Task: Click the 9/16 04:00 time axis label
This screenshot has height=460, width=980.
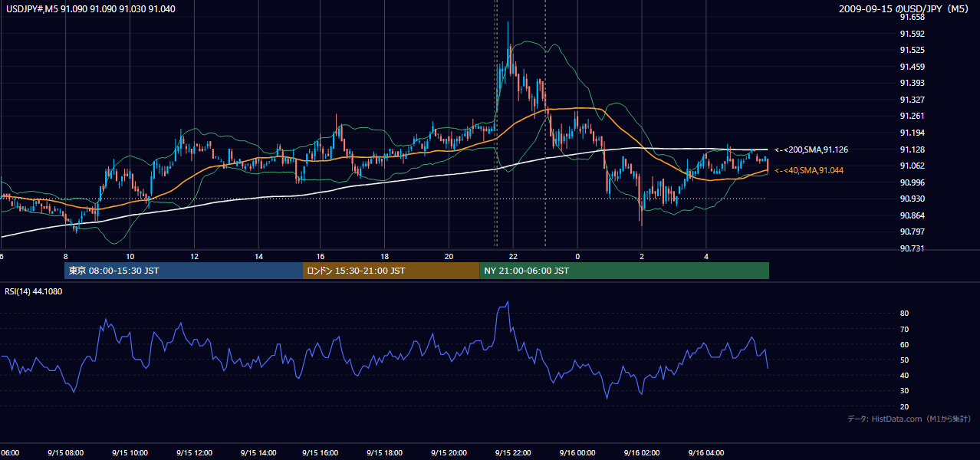Action: point(706,452)
